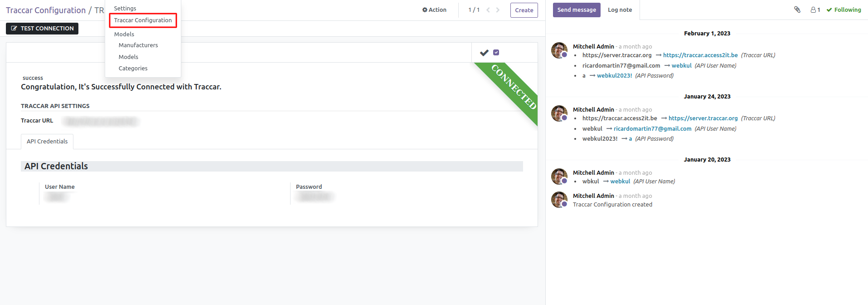Toggle the purple checkbox beside the checkmark

pyautogui.click(x=496, y=53)
